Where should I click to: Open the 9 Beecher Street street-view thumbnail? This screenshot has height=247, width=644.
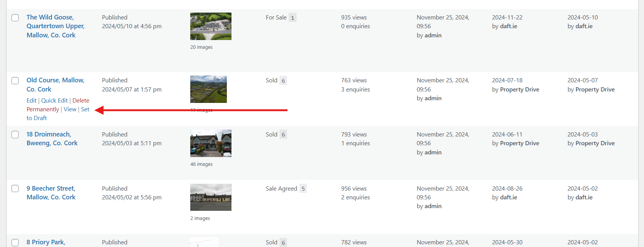tap(210, 197)
